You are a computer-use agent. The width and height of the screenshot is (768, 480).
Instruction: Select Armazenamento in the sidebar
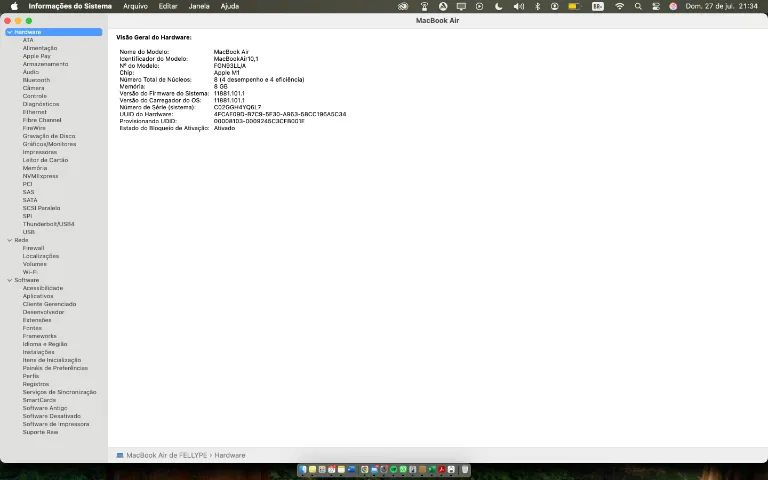45,64
